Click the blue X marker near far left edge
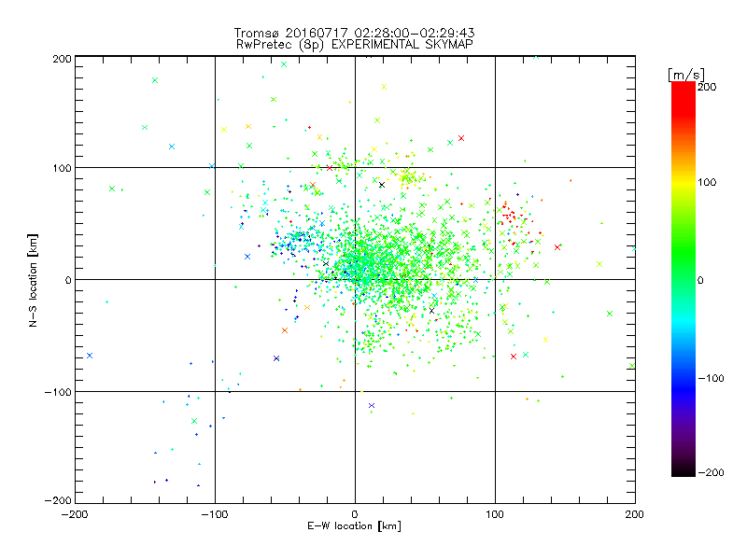 tap(90, 356)
